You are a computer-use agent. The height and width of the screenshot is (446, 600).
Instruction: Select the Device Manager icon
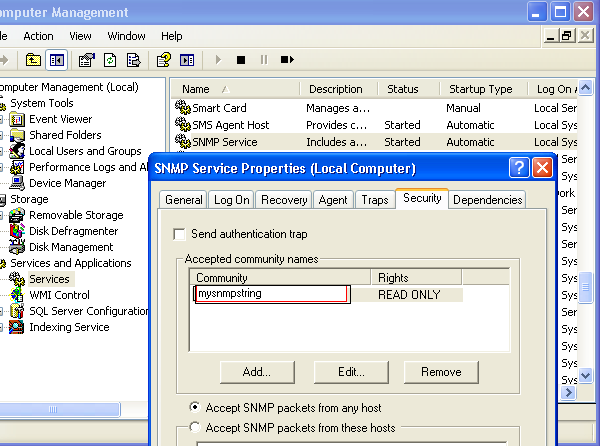click(x=17, y=183)
